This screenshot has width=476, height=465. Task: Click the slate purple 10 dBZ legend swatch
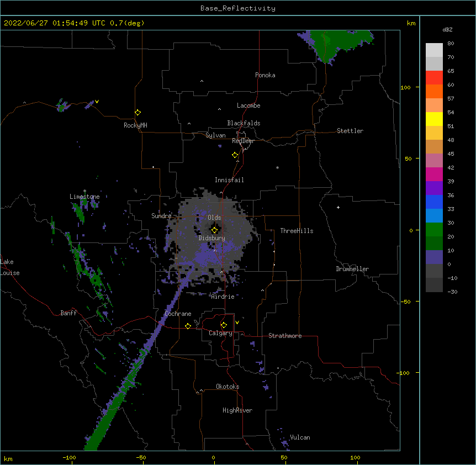434,257
